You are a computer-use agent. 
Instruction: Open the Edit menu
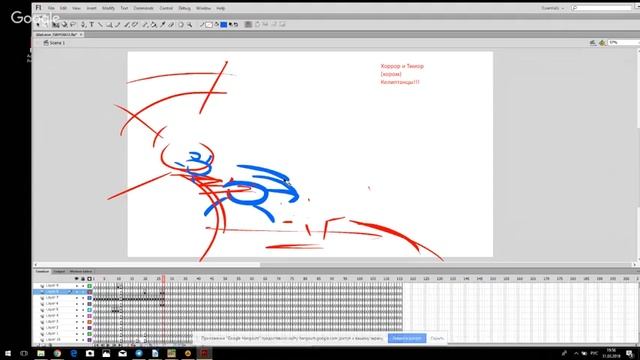[63, 8]
